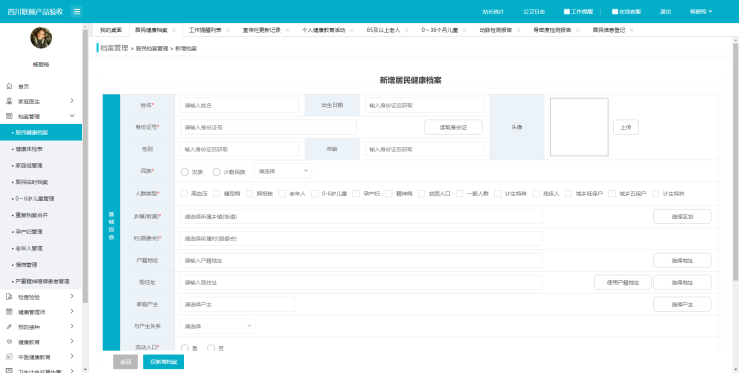Click the 在线客服 chat icon in header

pos(615,11)
